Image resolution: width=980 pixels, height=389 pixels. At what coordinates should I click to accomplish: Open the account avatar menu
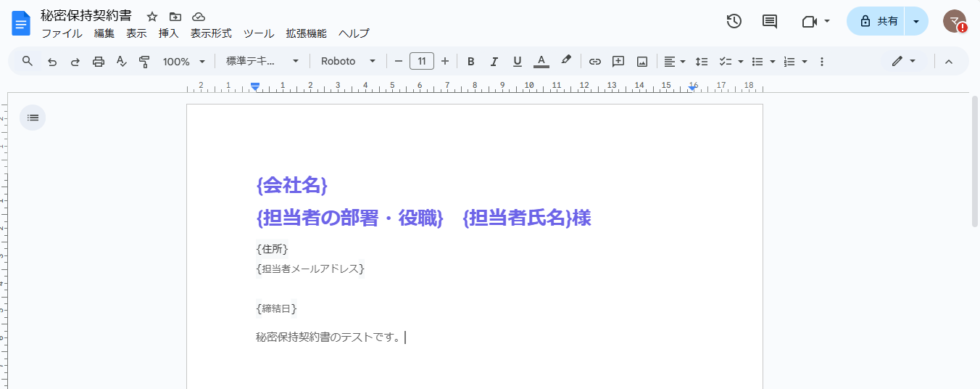(955, 22)
